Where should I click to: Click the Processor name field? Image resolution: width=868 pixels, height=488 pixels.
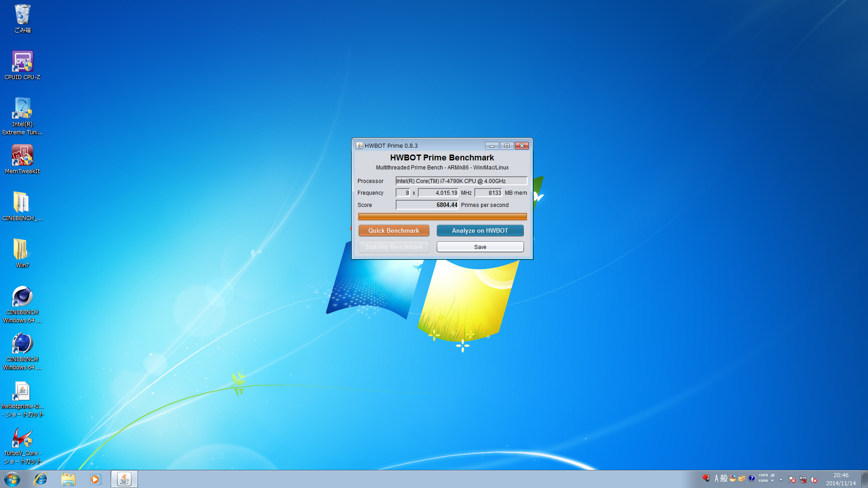[x=461, y=181]
